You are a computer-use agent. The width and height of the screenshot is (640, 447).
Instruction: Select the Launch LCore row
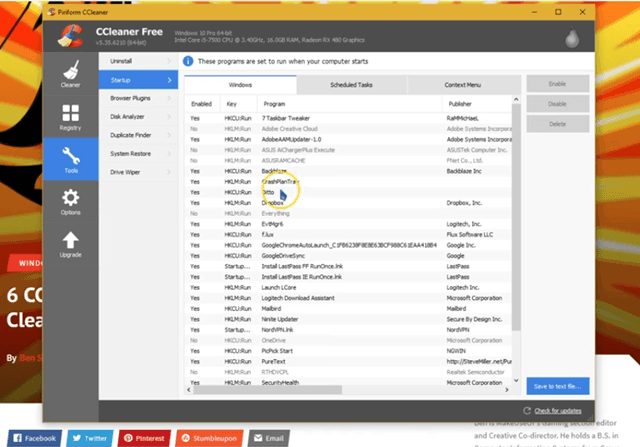coord(349,288)
